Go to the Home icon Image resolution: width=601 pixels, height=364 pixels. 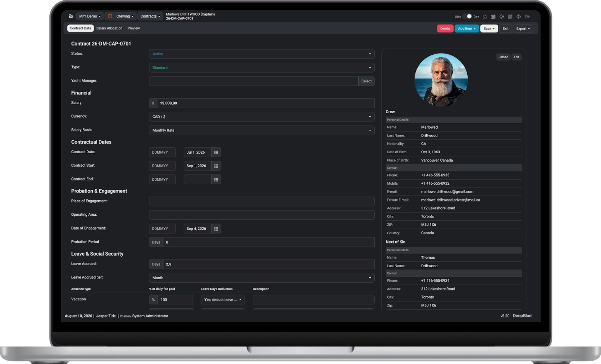485,17
